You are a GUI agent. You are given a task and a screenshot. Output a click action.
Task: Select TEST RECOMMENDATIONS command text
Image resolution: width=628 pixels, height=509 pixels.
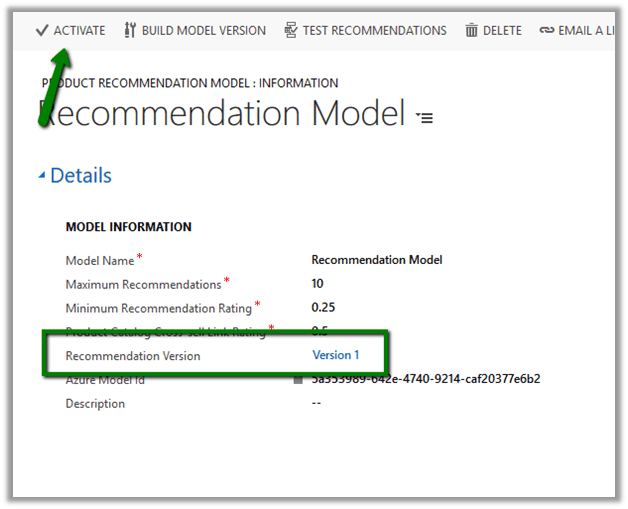(374, 30)
